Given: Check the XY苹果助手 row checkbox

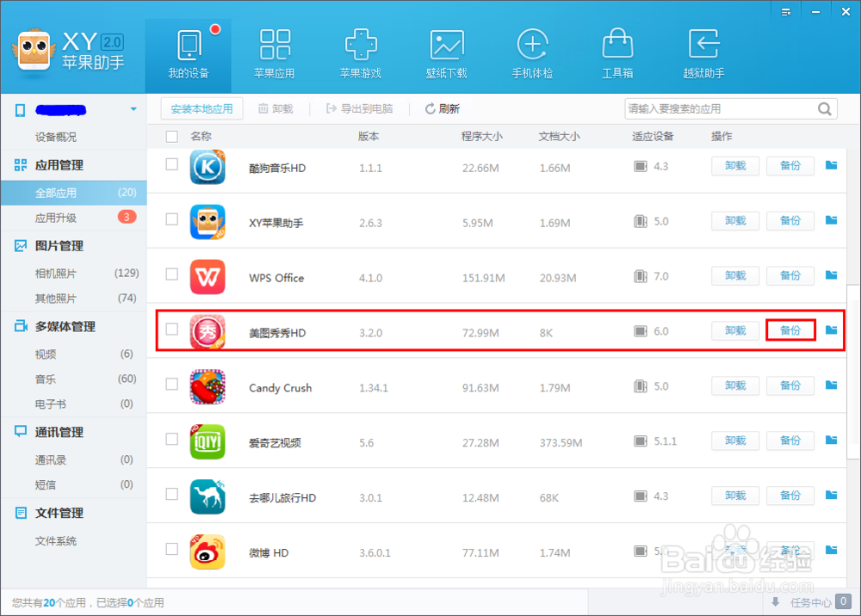Looking at the screenshot, I should pos(172,219).
